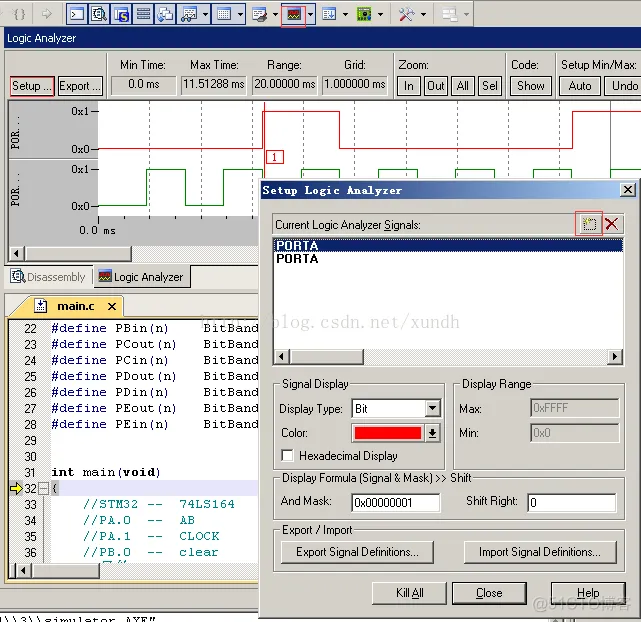Viewport: 641px width, 622px height.
Task: Click code editor scrollbar left arrow
Action: [23, 570]
